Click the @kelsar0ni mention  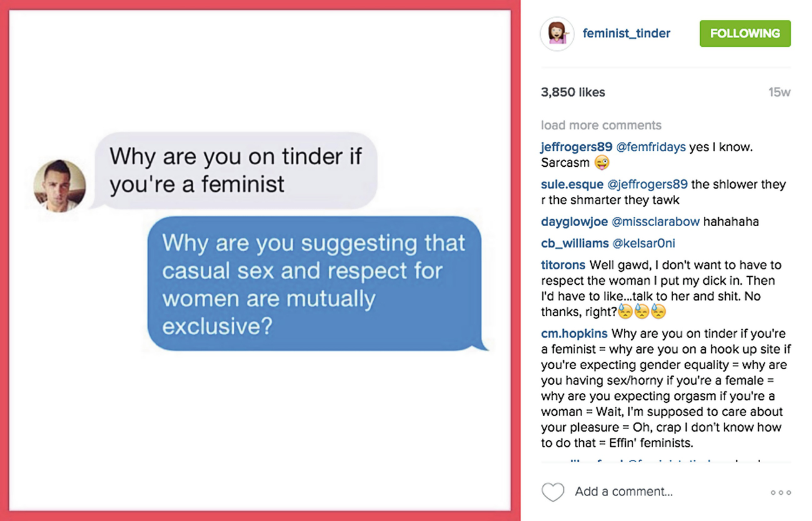(643, 243)
